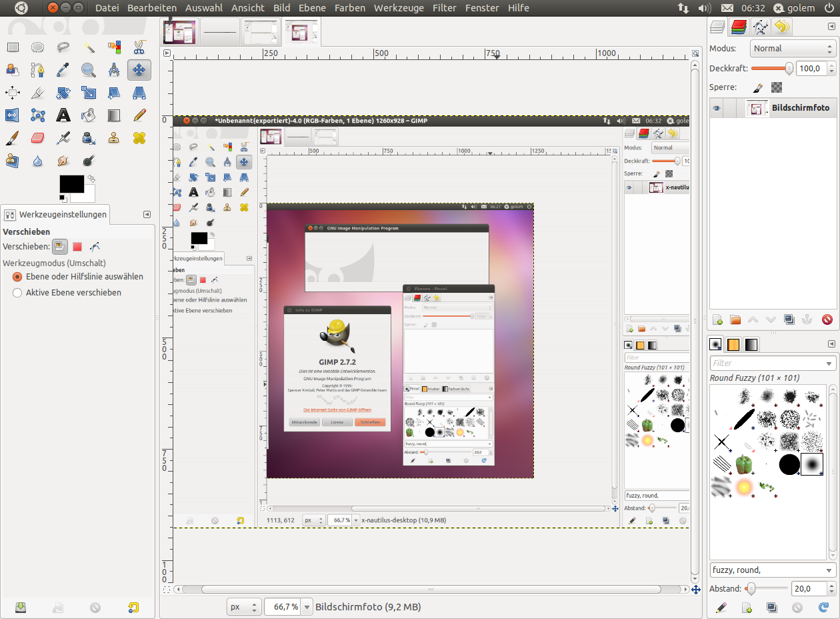The width and height of the screenshot is (840, 619).
Task: Activate the Scissors select tool
Action: coord(139,47)
